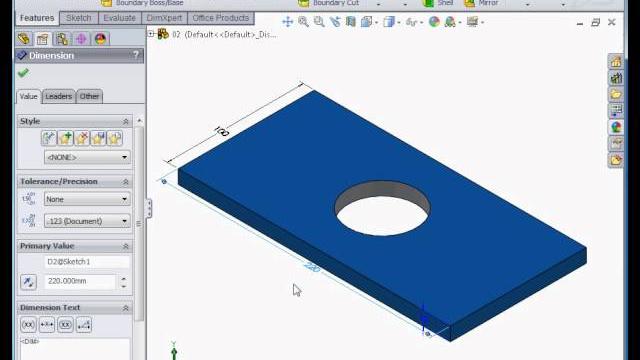Click the Zoom to Fit icon
The image size is (640, 360).
coord(303,22)
